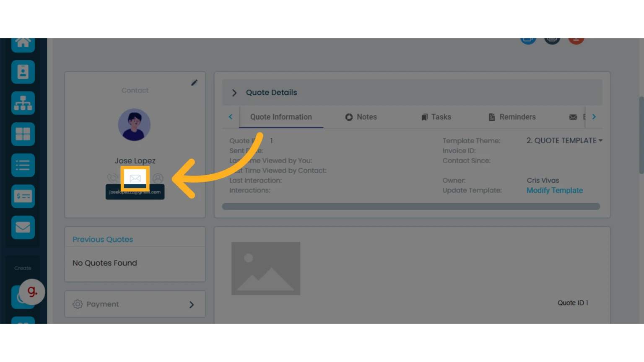Click Jose Lopez's avatar picture
644x362 pixels.
(134, 125)
